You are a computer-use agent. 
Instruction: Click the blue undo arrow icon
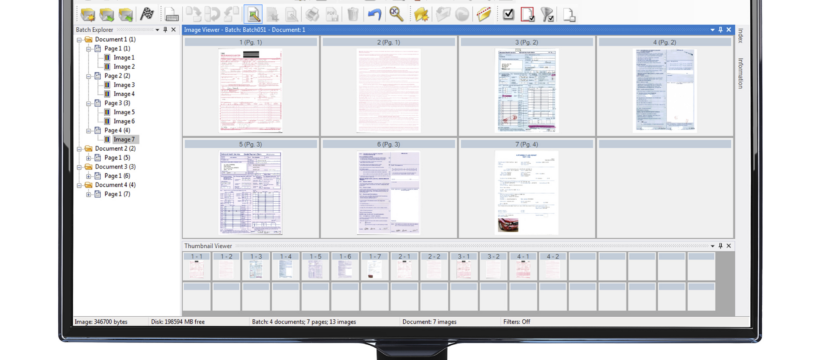pos(374,14)
